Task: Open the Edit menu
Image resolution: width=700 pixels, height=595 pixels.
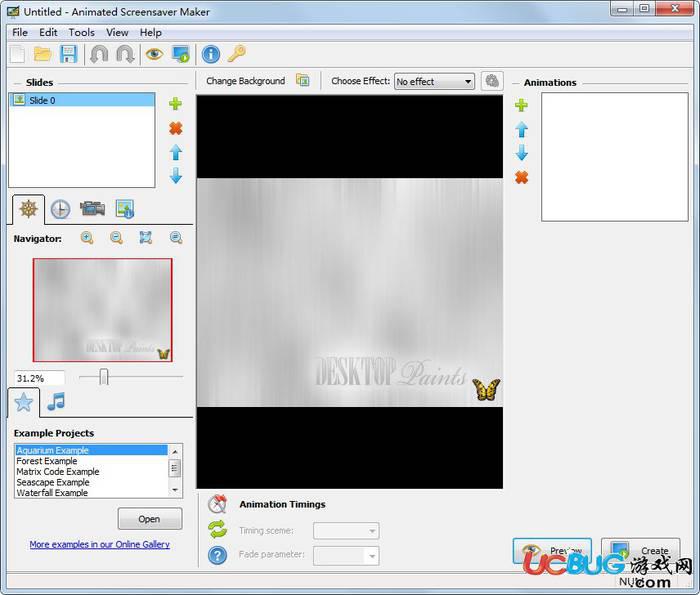Action: [48, 33]
